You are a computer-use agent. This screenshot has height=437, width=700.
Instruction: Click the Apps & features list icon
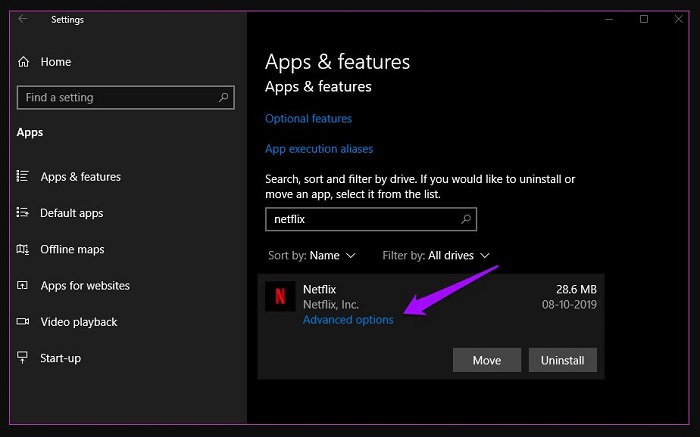[23, 176]
